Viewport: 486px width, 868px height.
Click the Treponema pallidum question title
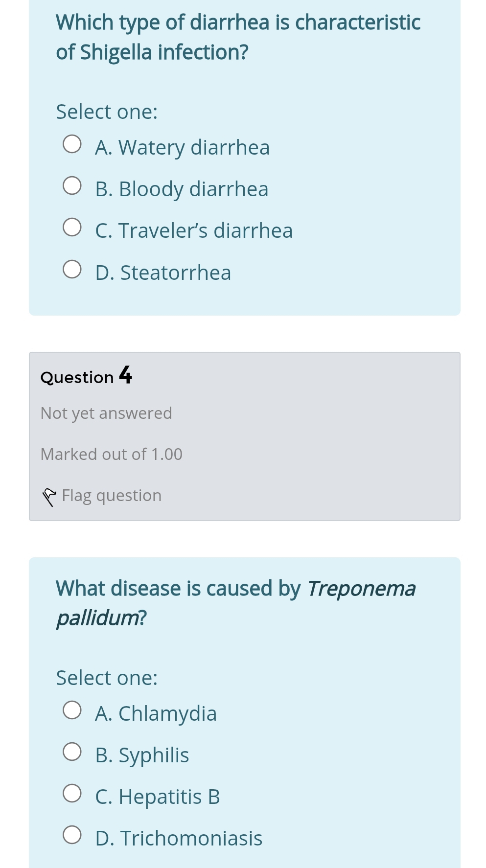(x=236, y=603)
